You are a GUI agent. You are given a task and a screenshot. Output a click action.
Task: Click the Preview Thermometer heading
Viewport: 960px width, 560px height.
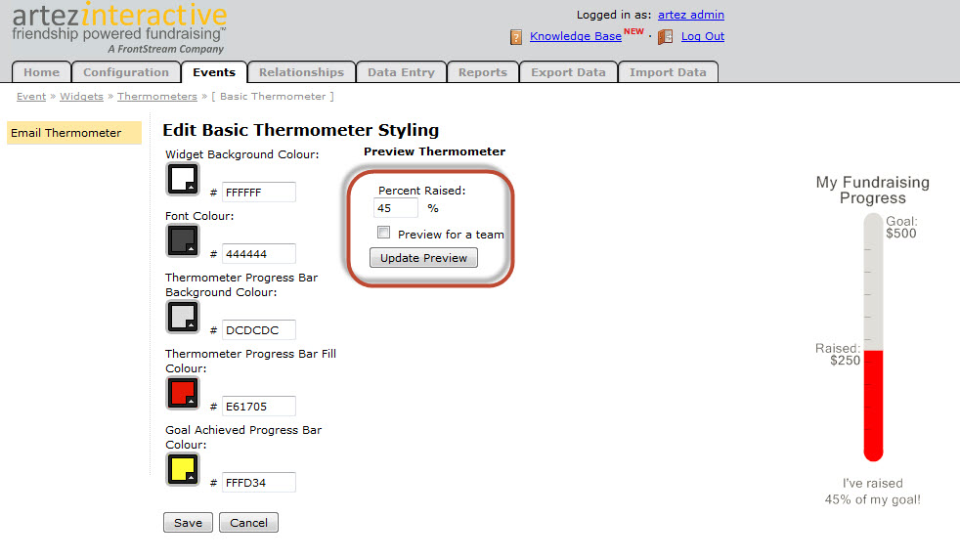point(435,151)
